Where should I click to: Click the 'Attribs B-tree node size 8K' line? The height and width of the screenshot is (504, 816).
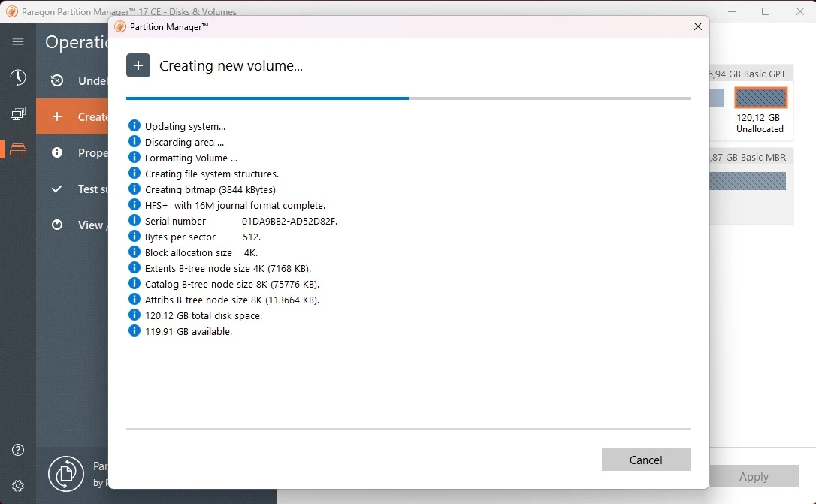click(x=232, y=300)
